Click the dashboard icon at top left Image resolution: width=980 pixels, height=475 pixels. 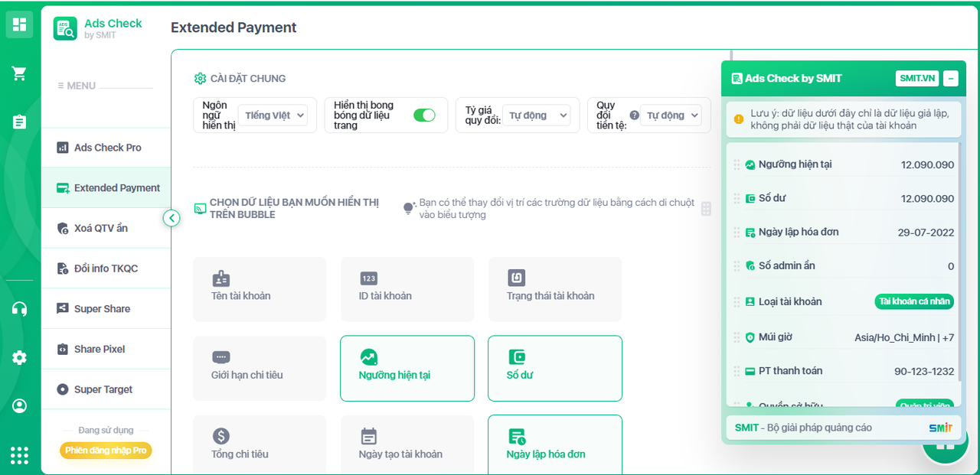click(19, 24)
